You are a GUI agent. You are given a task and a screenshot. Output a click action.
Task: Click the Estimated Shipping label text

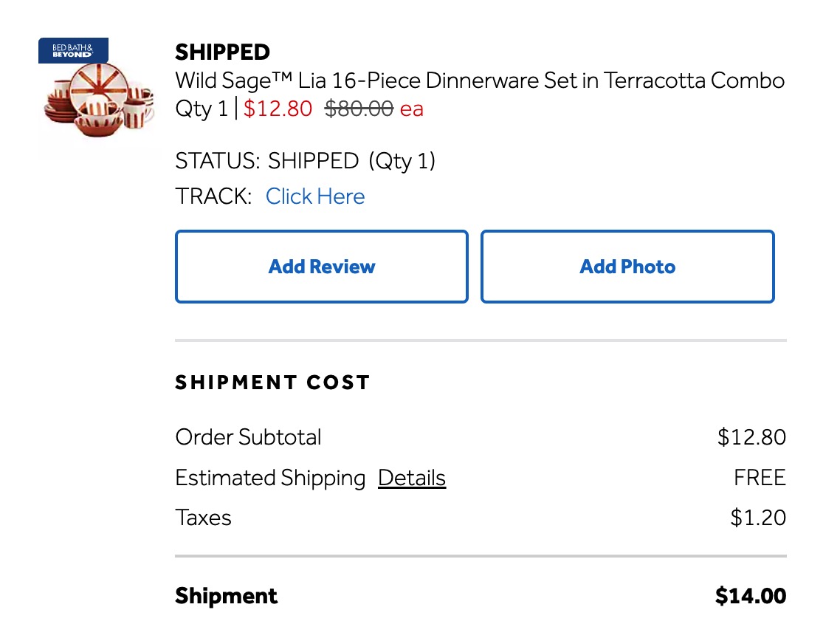click(x=270, y=478)
